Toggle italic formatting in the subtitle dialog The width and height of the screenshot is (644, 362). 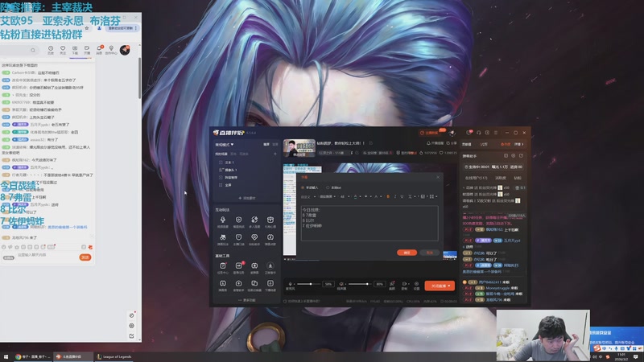click(395, 196)
